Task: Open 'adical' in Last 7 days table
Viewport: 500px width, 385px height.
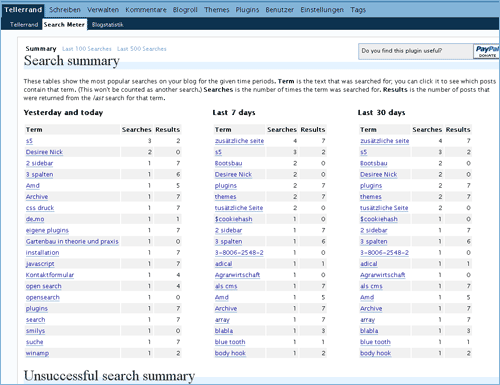Action: pos(223,264)
